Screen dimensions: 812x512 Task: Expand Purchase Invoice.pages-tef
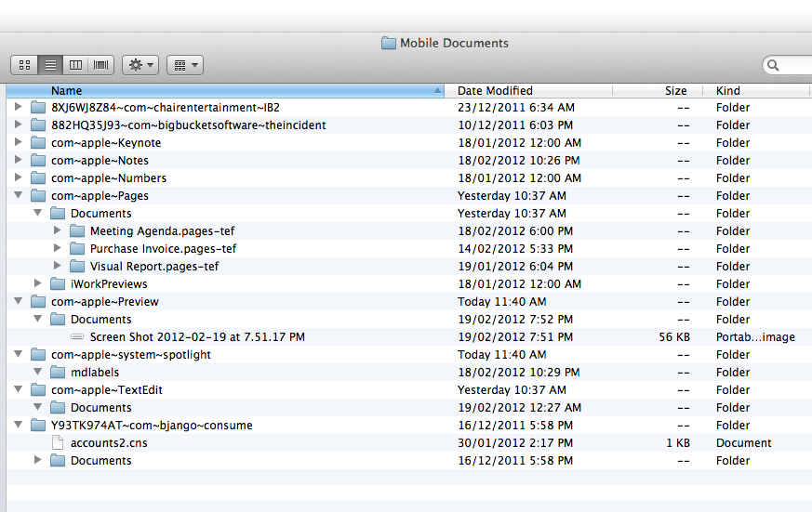pos(58,248)
